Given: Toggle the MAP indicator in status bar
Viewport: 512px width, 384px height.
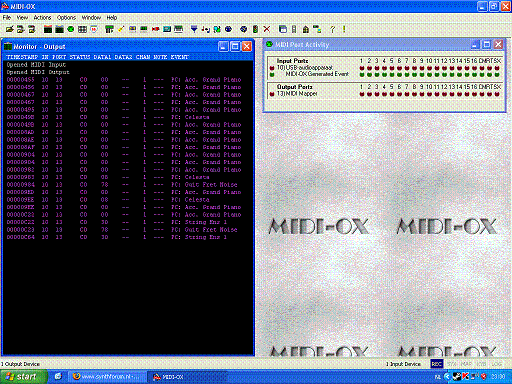Looking at the screenshot, I should 466,364.
